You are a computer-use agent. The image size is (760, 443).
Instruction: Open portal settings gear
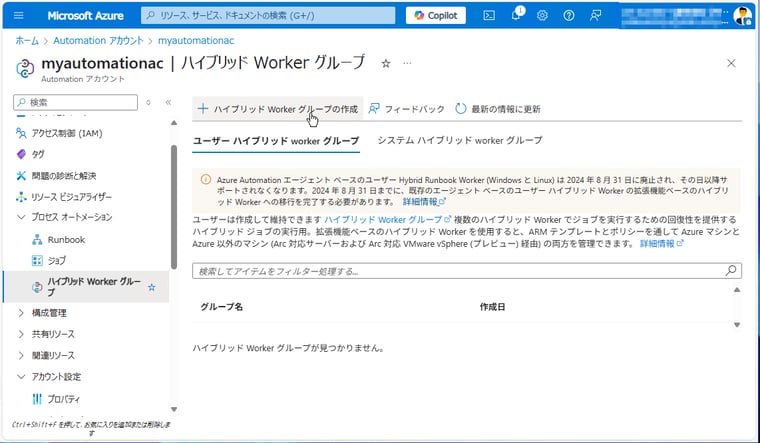tap(542, 16)
